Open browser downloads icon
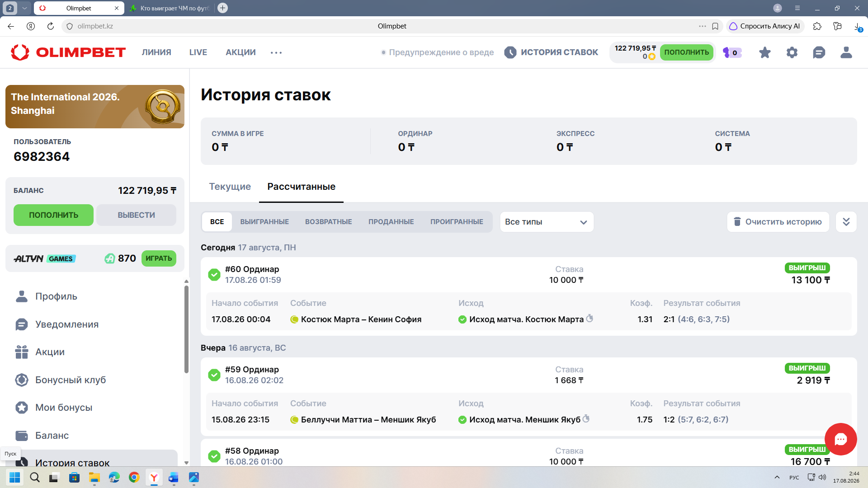Viewport: 868px width, 488px height. [857, 26]
